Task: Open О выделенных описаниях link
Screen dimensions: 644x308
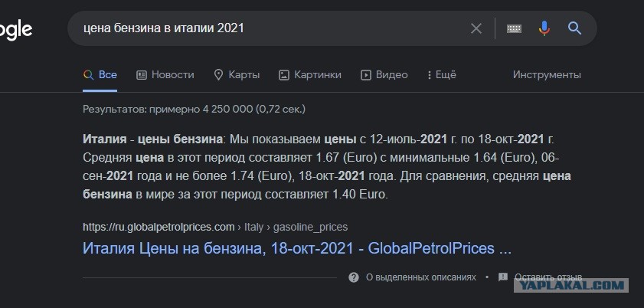Action: 421,277
